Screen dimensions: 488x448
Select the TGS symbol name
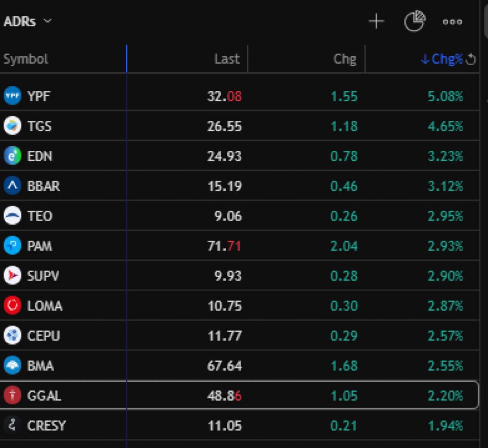(x=39, y=126)
